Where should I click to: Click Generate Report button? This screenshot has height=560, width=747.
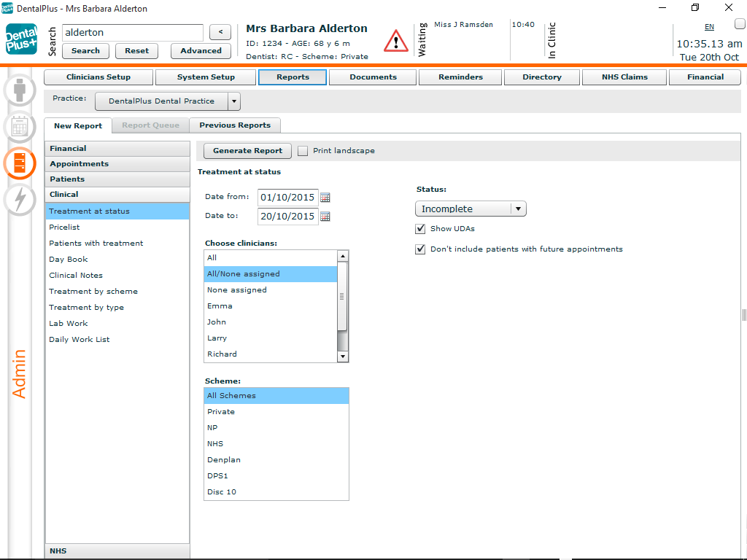pyautogui.click(x=248, y=151)
